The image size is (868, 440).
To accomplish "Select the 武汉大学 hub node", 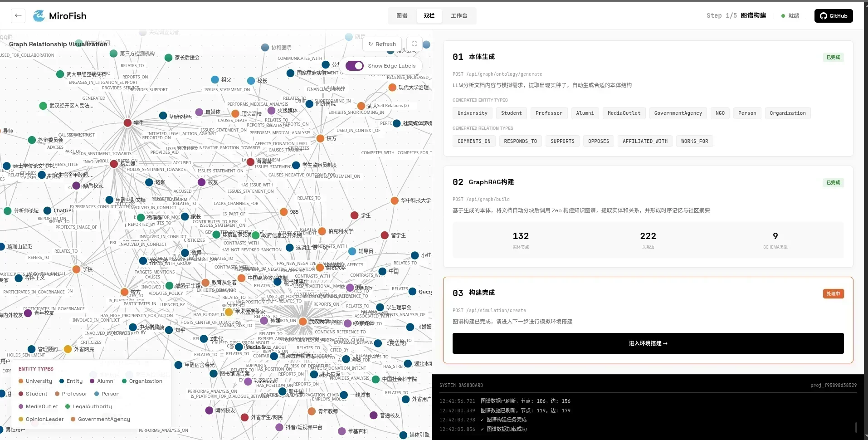I will click(302, 322).
